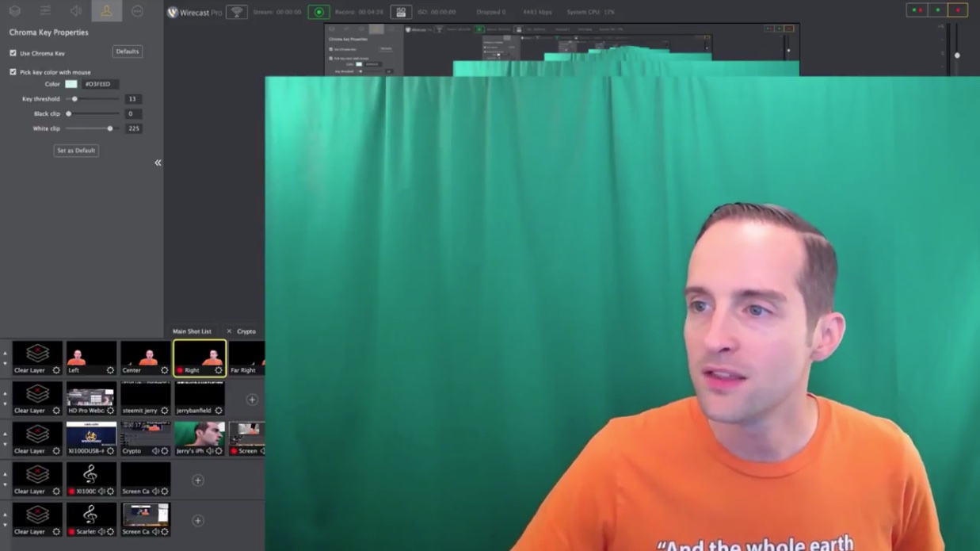Start streaming with the wifi broadcast button
Screen dimensions: 980x551
(x=236, y=12)
